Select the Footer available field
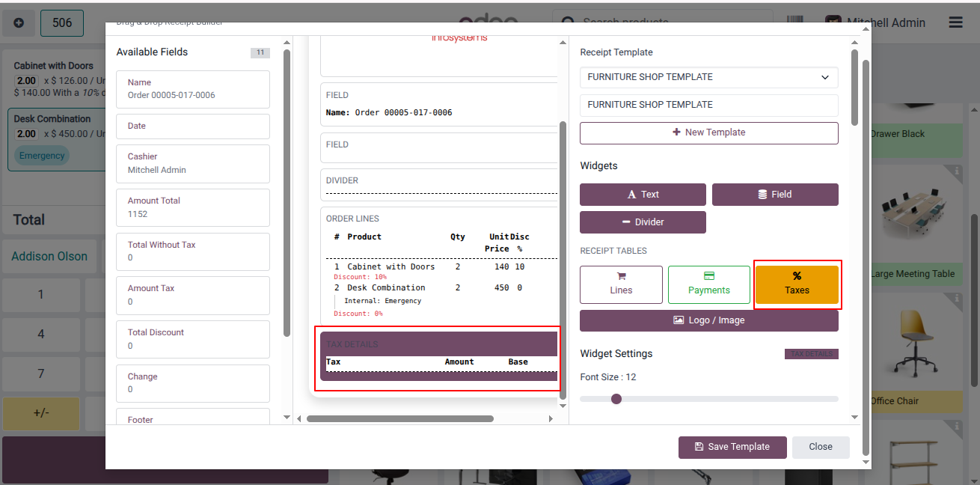 (x=193, y=416)
